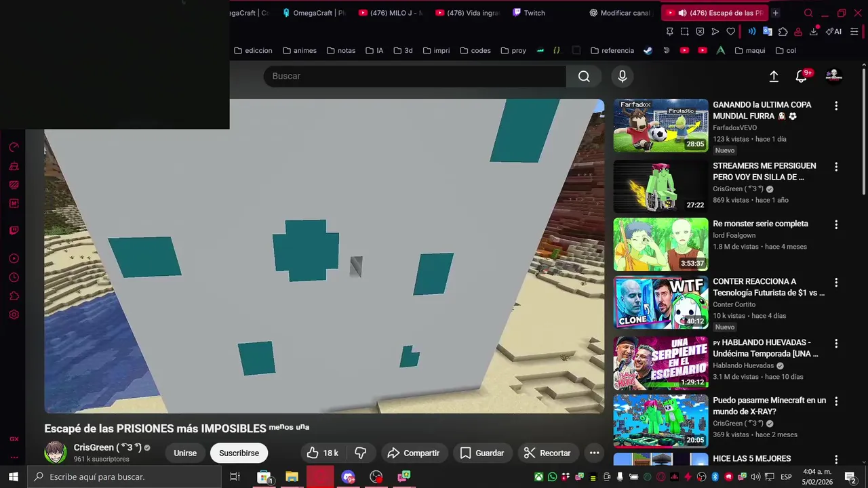The height and width of the screenshot is (488, 868).
Task: Open tab search magnifier in tab bar
Action: [808, 13]
